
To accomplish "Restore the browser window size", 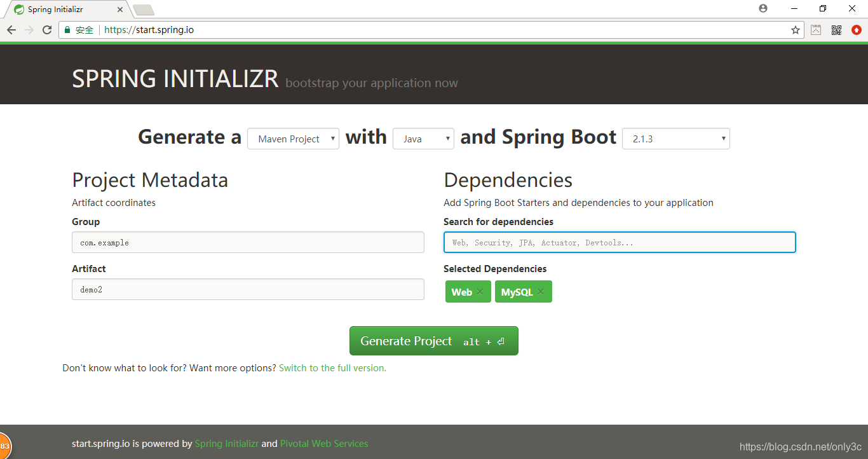I will tap(823, 8).
